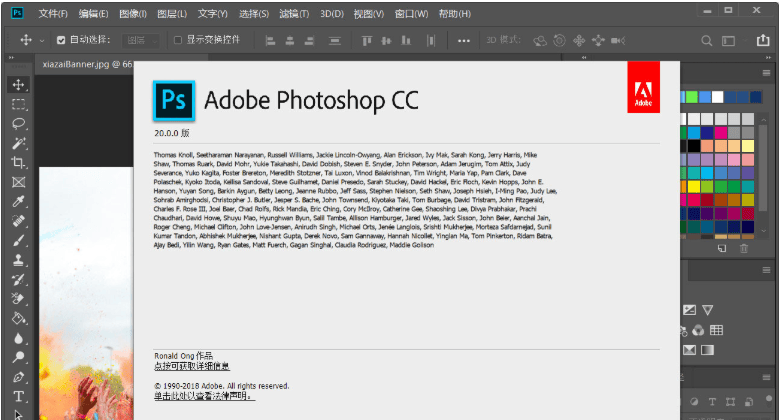Click the align vertical centers icon

[386, 41]
